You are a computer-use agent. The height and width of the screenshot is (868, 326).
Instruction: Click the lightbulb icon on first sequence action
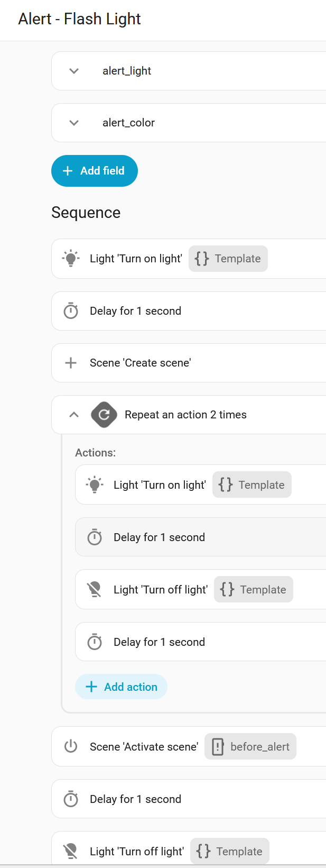(x=71, y=259)
